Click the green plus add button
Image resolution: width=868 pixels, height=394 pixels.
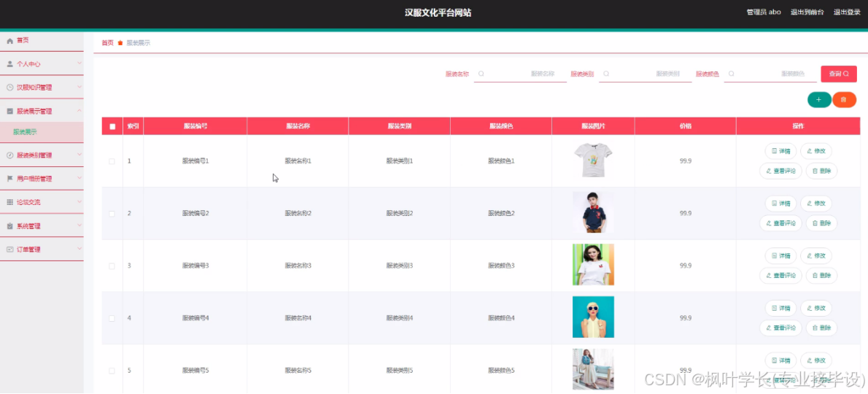click(x=819, y=100)
